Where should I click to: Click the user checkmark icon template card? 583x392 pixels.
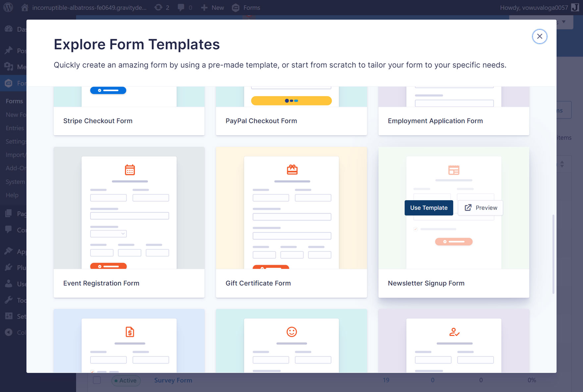(454, 341)
